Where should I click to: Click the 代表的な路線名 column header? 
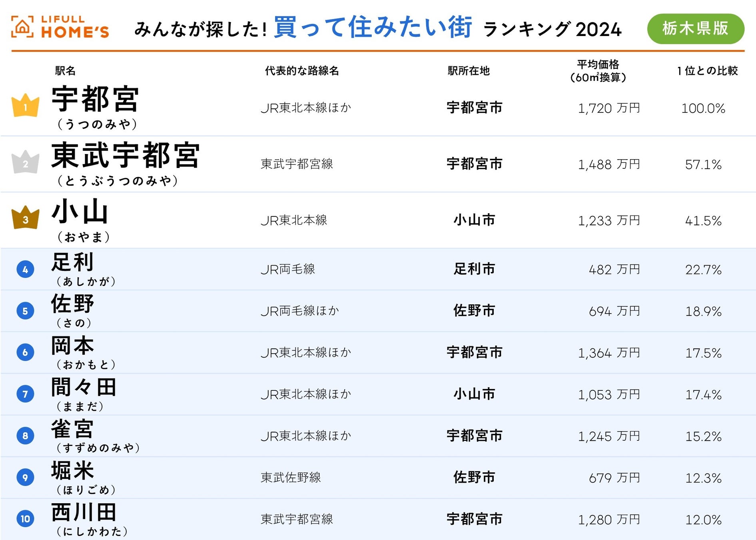coord(302,71)
